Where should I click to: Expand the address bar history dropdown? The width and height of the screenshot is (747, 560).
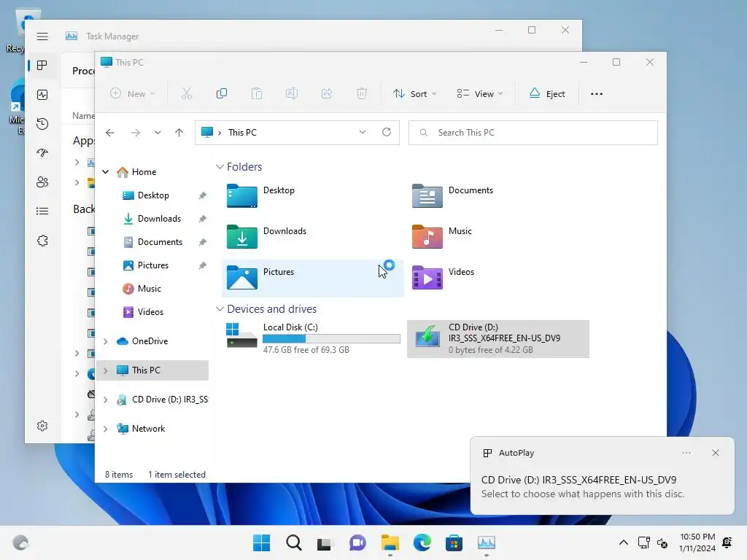(x=363, y=133)
